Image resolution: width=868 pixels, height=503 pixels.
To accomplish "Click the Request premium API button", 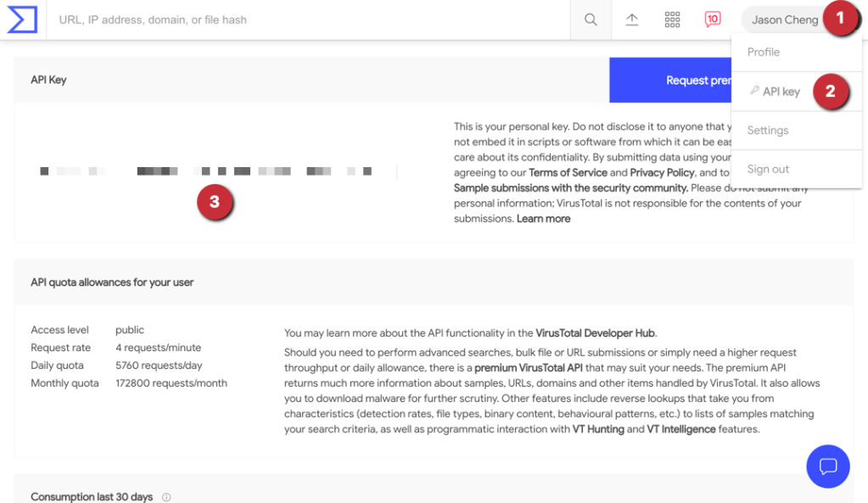I will pos(670,81).
